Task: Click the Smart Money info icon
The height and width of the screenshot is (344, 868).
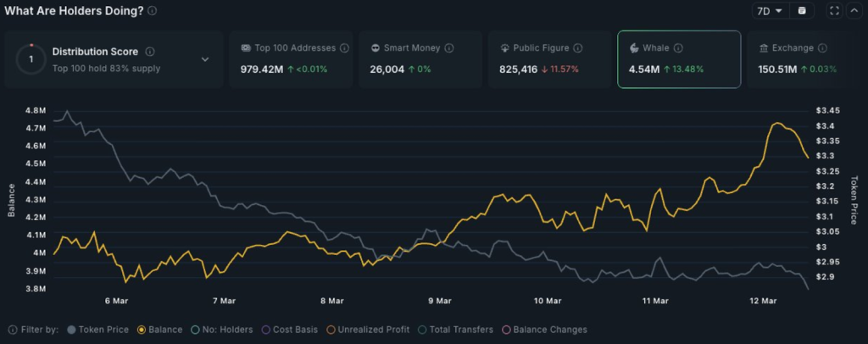Action: (449, 48)
